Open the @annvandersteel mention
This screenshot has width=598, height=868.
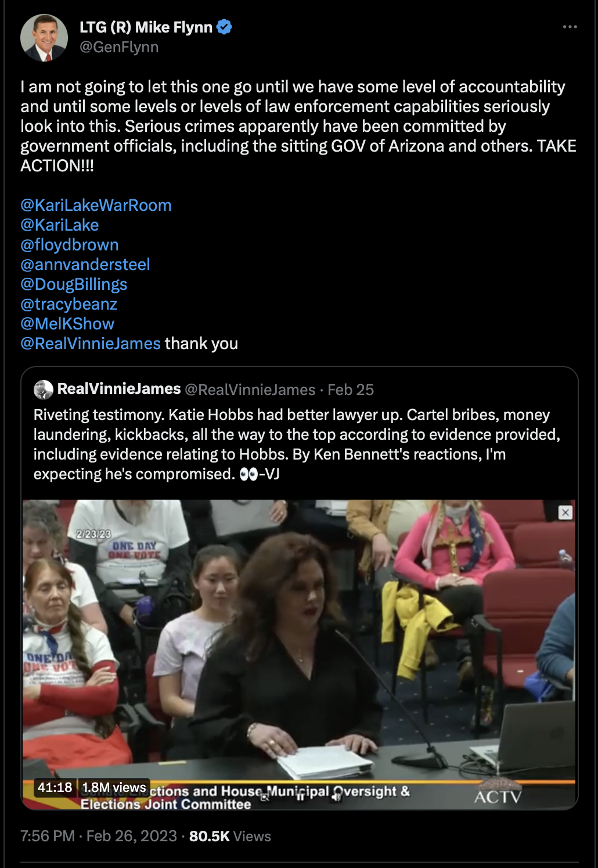(85, 264)
